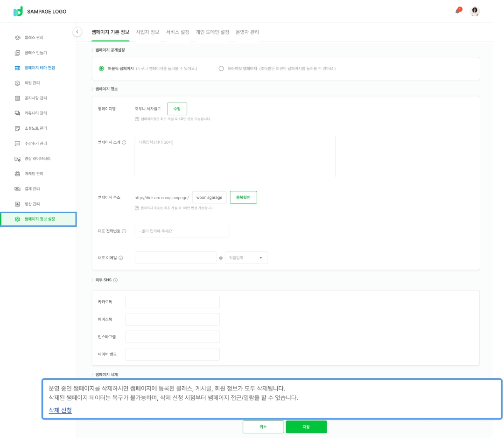Viewport: 504px width, 438px height.
Task: Click the 삭제 신청 link
Action: [60, 410]
